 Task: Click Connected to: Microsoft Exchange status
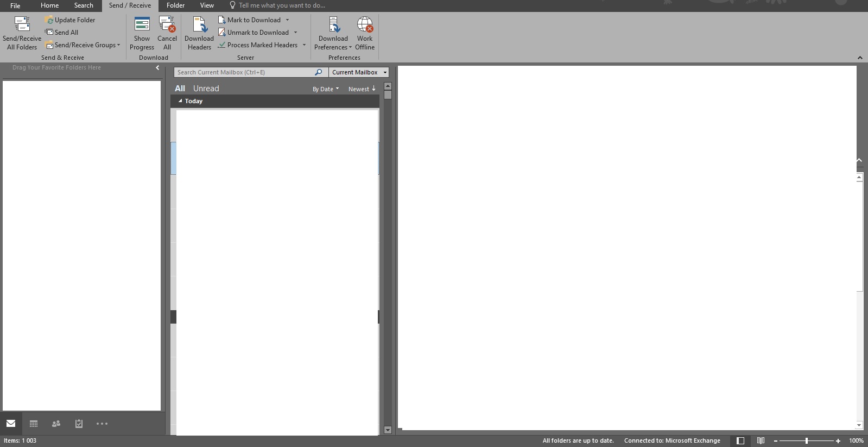[672, 441]
